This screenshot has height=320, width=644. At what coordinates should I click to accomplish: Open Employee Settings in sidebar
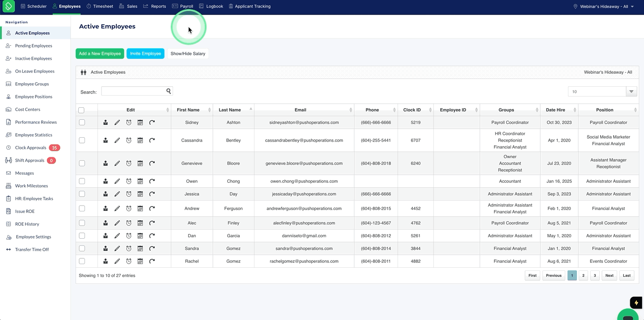point(34,237)
